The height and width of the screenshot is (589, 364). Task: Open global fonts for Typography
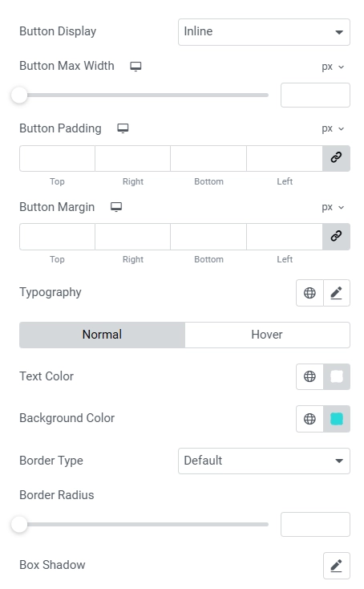[309, 293]
